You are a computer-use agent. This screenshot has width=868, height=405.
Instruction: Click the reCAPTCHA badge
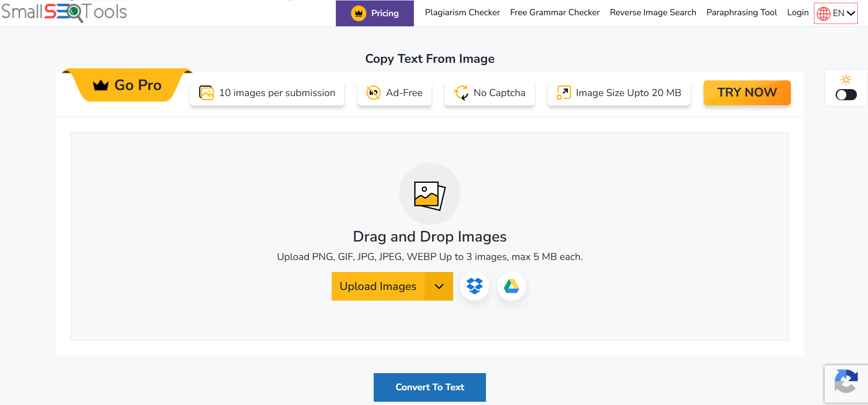846,383
